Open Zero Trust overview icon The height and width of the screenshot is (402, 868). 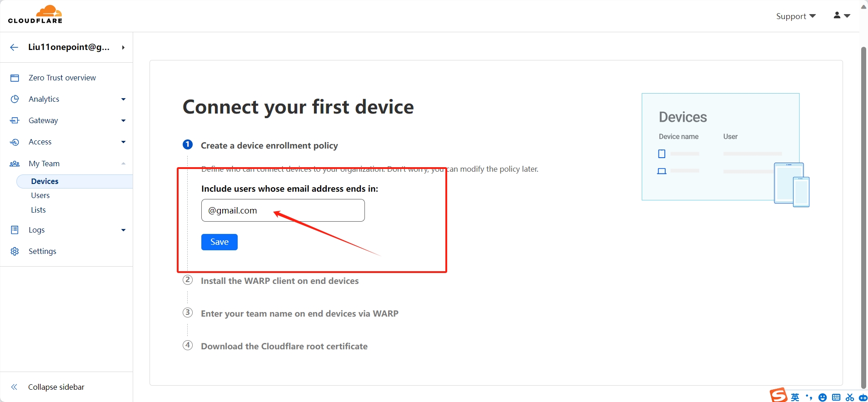tap(15, 78)
